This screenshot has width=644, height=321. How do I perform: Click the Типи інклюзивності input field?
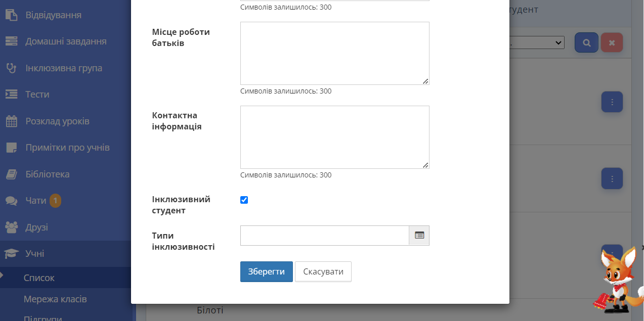click(x=324, y=236)
